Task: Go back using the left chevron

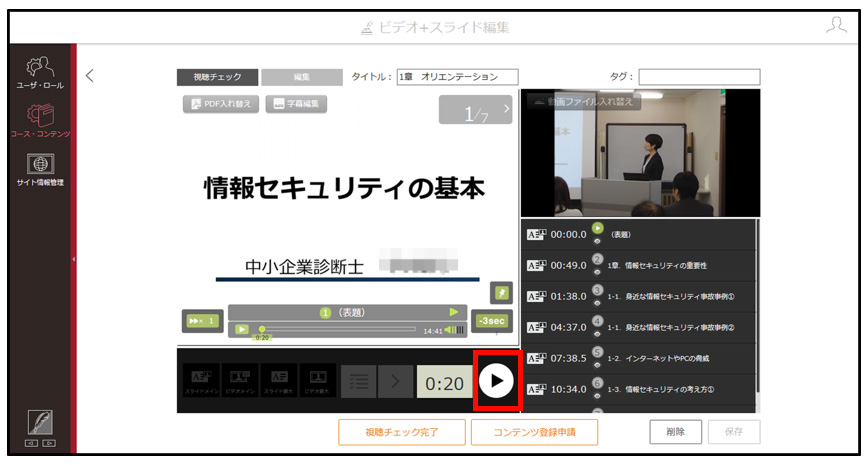Action: 90,76
